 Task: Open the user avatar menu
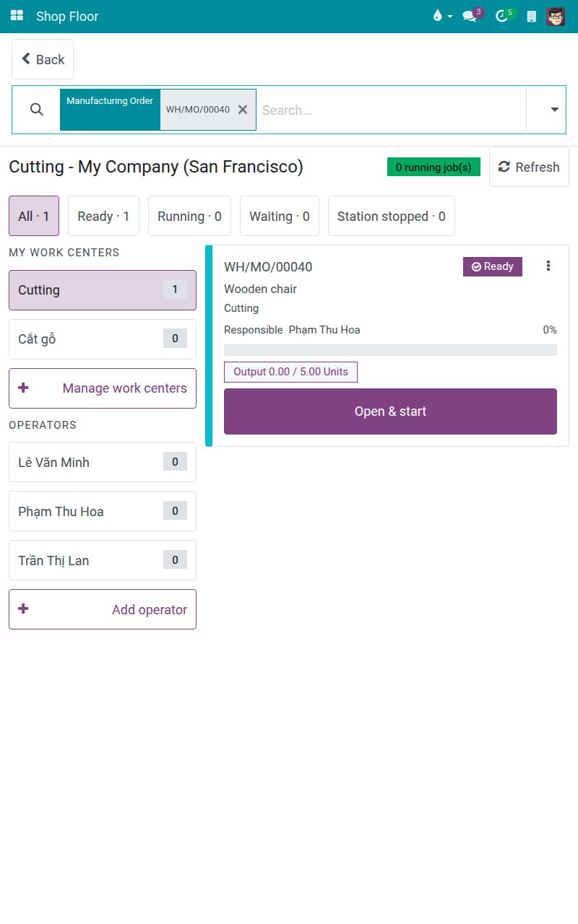556,16
